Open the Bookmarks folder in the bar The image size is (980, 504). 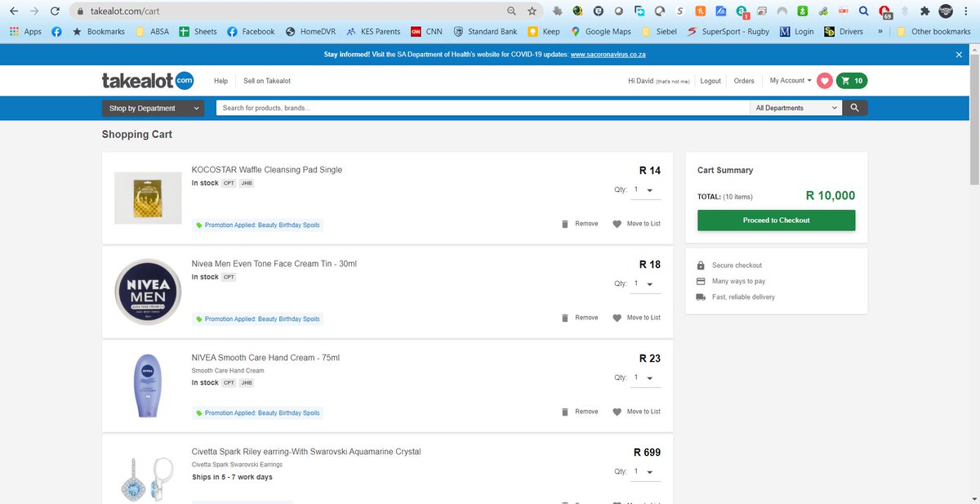99,32
